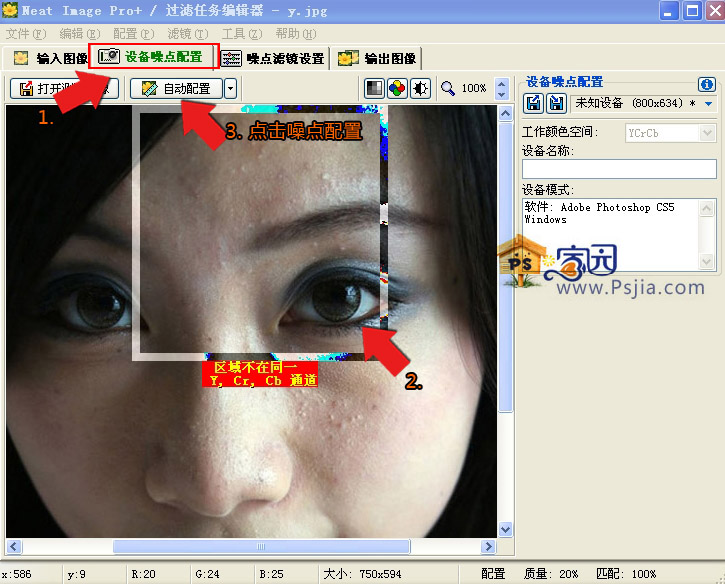
Task: Toggle the brightness contrast view icon
Action: click(x=420, y=88)
